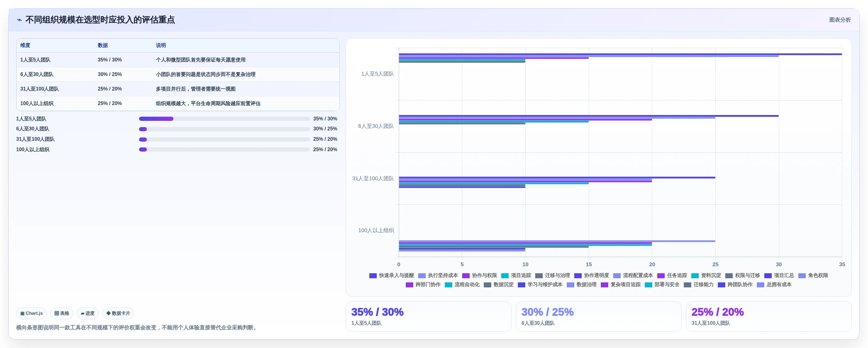Click the text 小团队的首要问题是状态同步而不是复杂治理

206,75
